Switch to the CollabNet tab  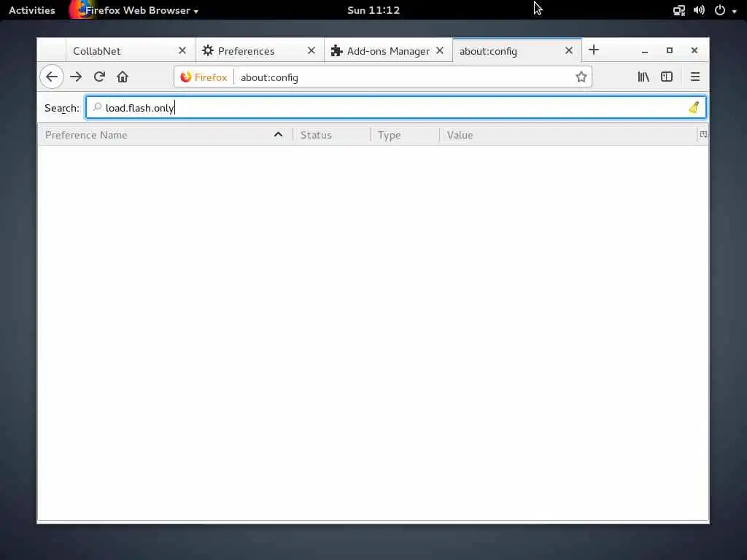point(131,50)
